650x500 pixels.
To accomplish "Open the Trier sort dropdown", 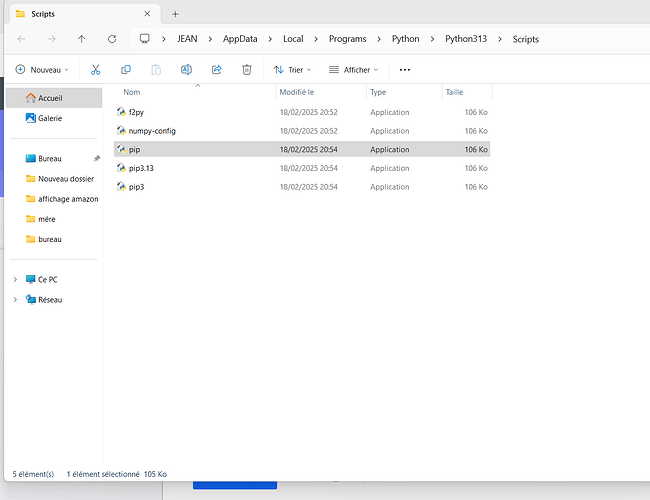I will [x=292, y=70].
